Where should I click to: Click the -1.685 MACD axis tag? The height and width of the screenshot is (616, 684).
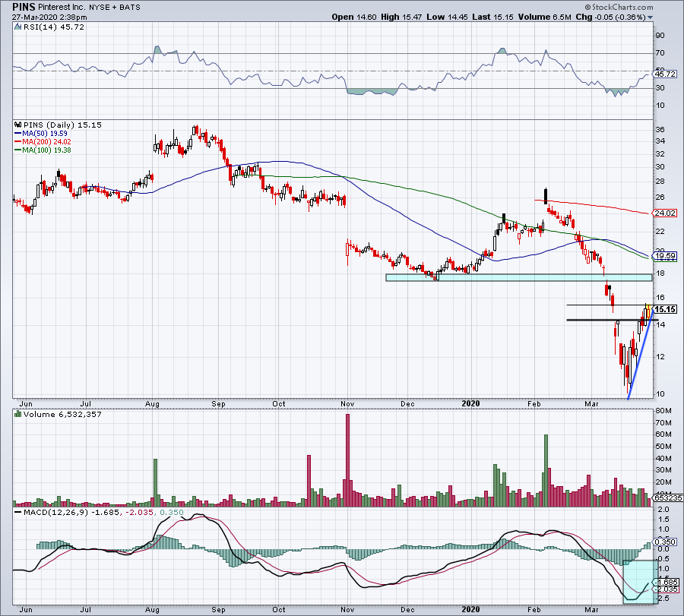pos(666,583)
